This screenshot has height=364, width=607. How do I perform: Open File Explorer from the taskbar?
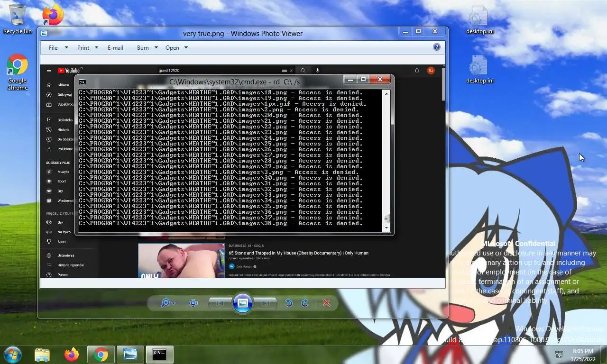42,355
